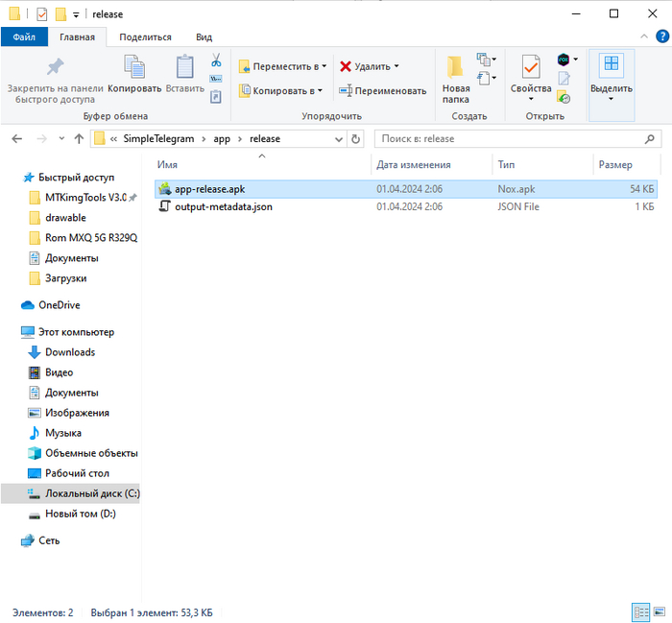
Task: Open the Поделиться (Share) tab
Action: (145, 37)
